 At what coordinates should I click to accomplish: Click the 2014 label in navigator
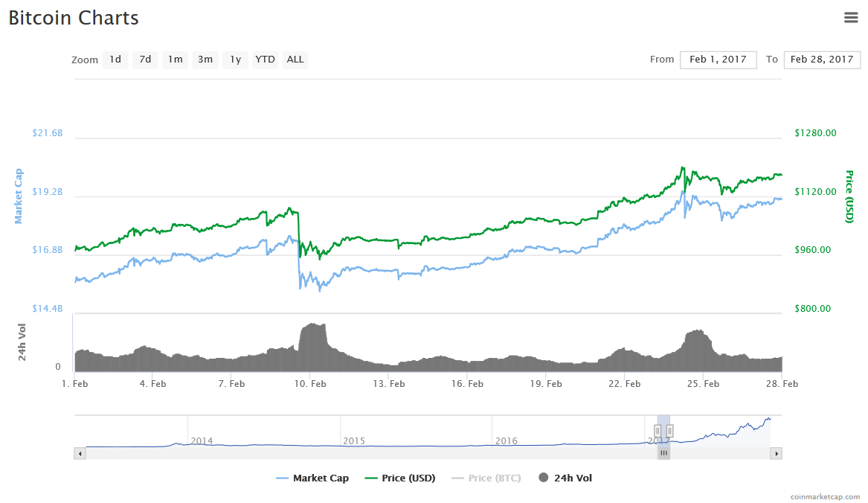202,441
